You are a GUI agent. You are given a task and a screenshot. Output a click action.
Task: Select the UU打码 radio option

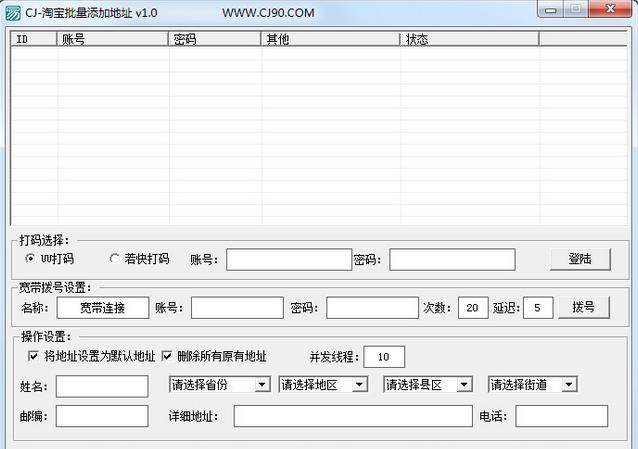click(x=31, y=259)
